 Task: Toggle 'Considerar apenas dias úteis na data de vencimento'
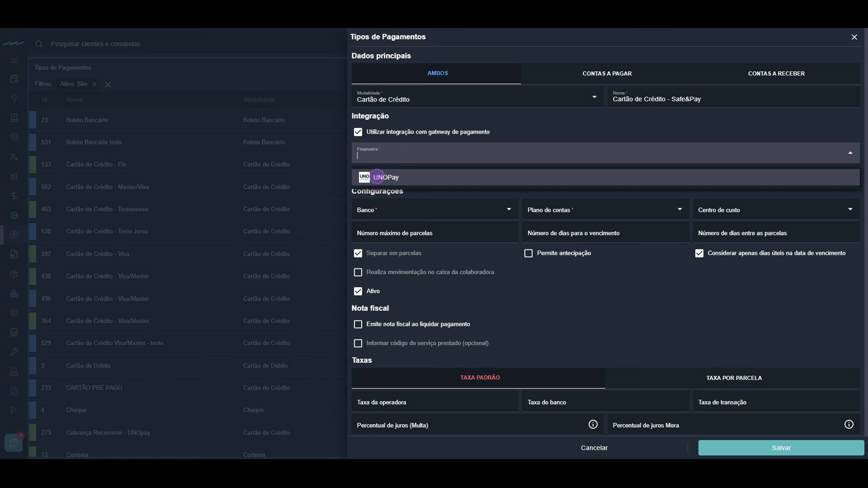(x=699, y=253)
